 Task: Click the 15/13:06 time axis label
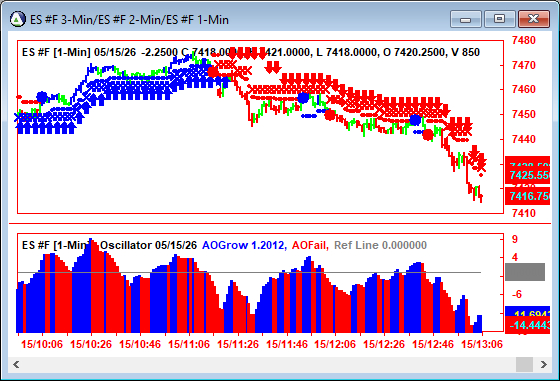pos(482,344)
